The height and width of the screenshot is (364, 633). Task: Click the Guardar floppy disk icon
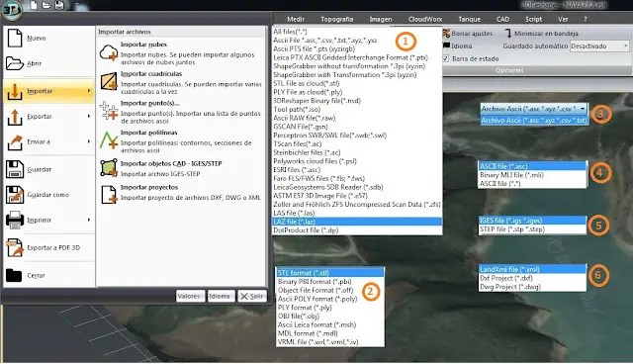tap(15, 169)
